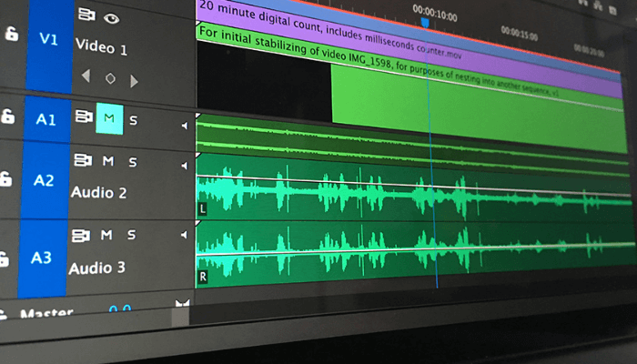
Task: Click the L channel badge on Audio 2
Action: tap(202, 209)
